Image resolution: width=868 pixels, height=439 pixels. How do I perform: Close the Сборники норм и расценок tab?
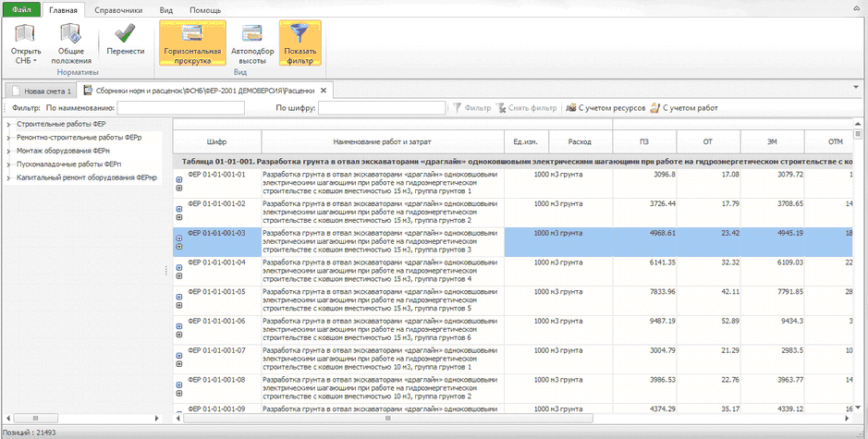pyautogui.click(x=324, y=91)
